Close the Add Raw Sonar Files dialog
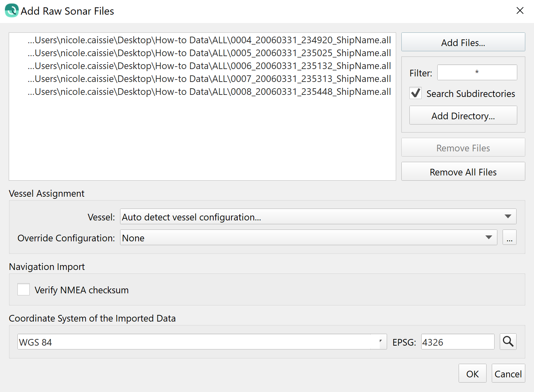Screen dimensions: 534x392 520,10
